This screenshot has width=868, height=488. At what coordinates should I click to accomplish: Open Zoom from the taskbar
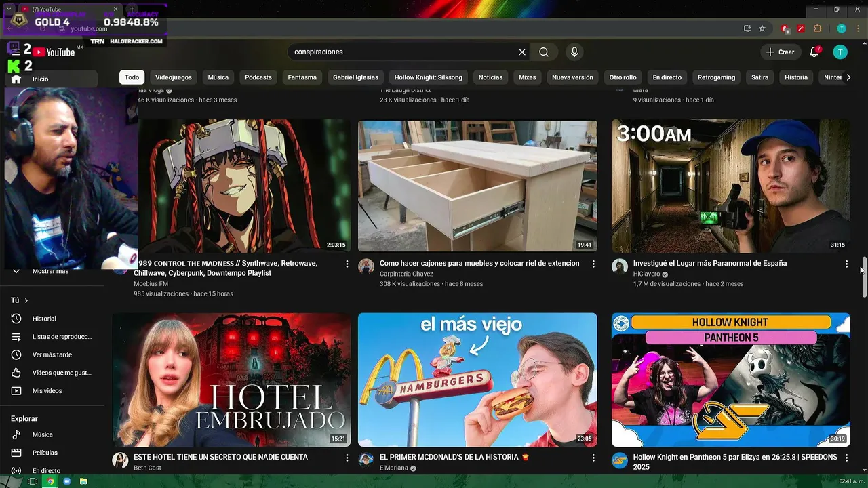click(66, 481)
